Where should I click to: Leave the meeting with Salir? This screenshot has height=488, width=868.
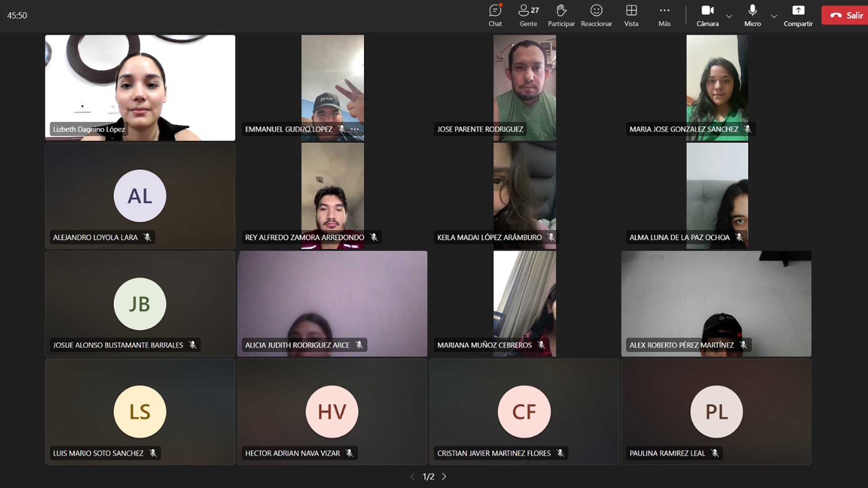[x=844, y=15]
